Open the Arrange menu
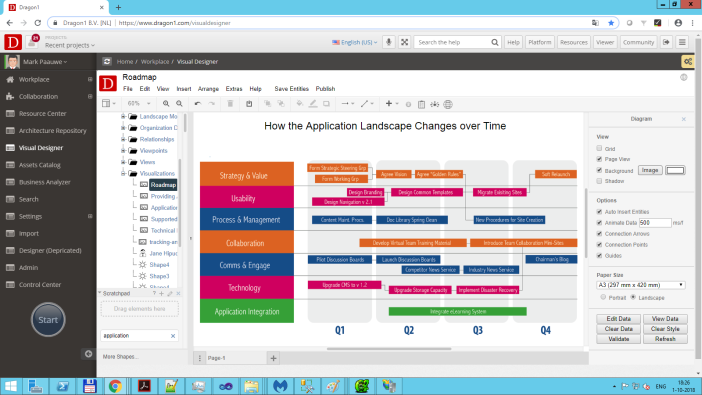This screenshot has height=395, width=702. pyautogui.click(x=208, y=89)
